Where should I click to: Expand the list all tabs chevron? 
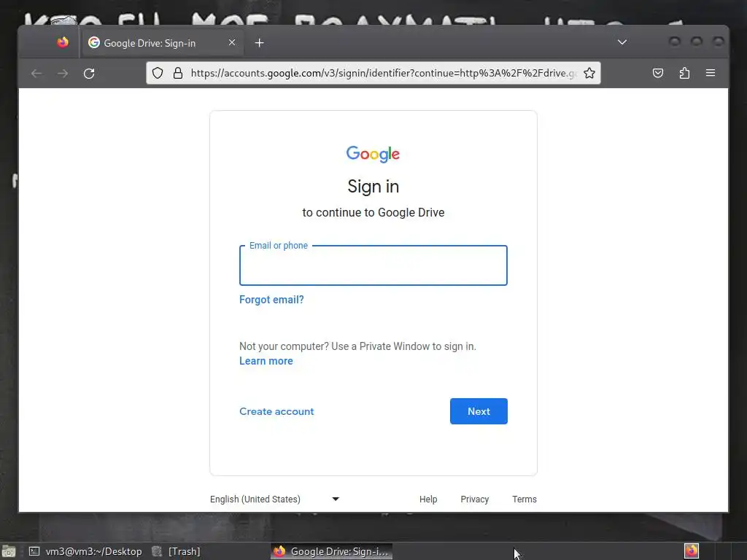(x=622, y=42)
